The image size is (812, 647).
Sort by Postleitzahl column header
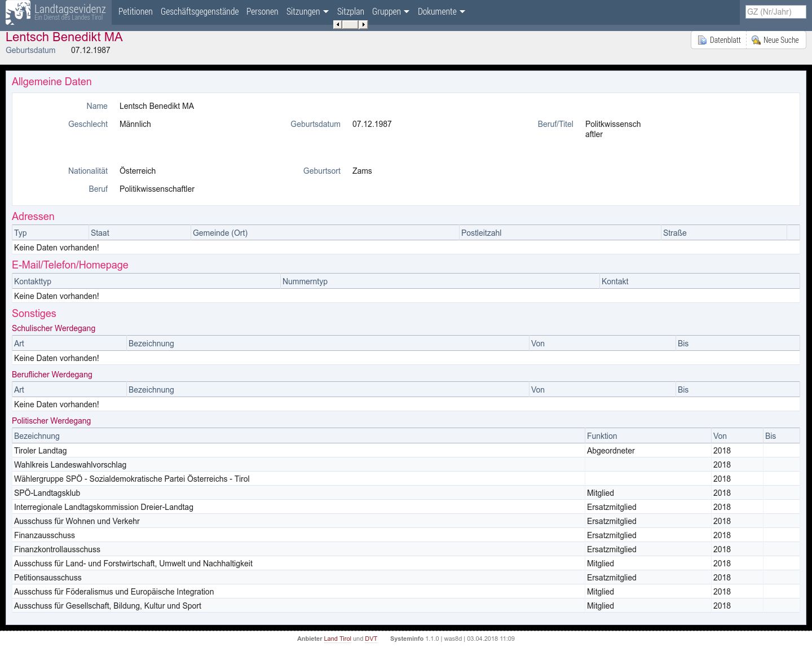(560, 233)
